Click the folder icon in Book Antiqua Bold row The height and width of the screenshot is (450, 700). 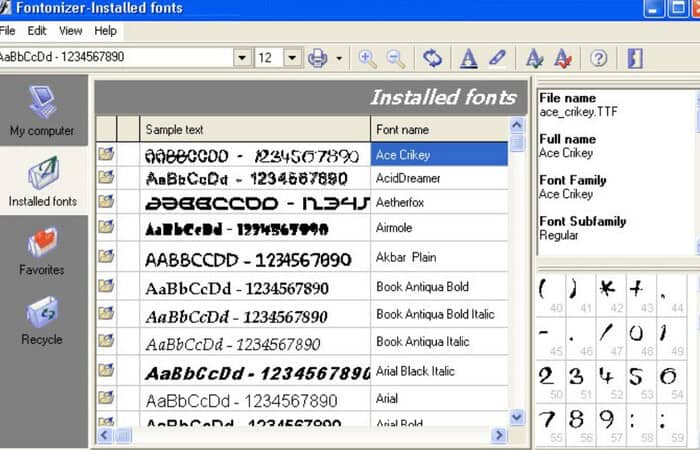[x=106, y=285]
